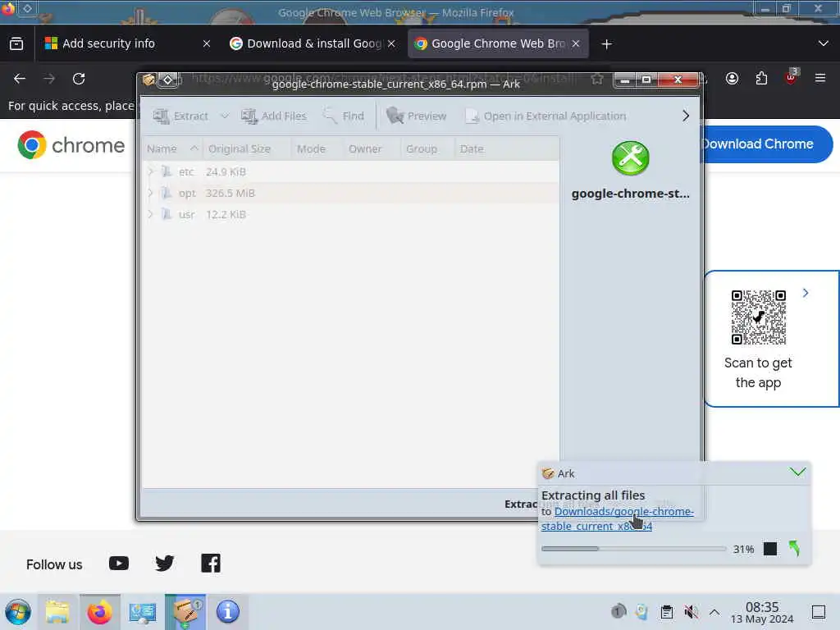This screenshot has width=840, height=630.
Task: Select the opt folder row
Action: (351, 193)
